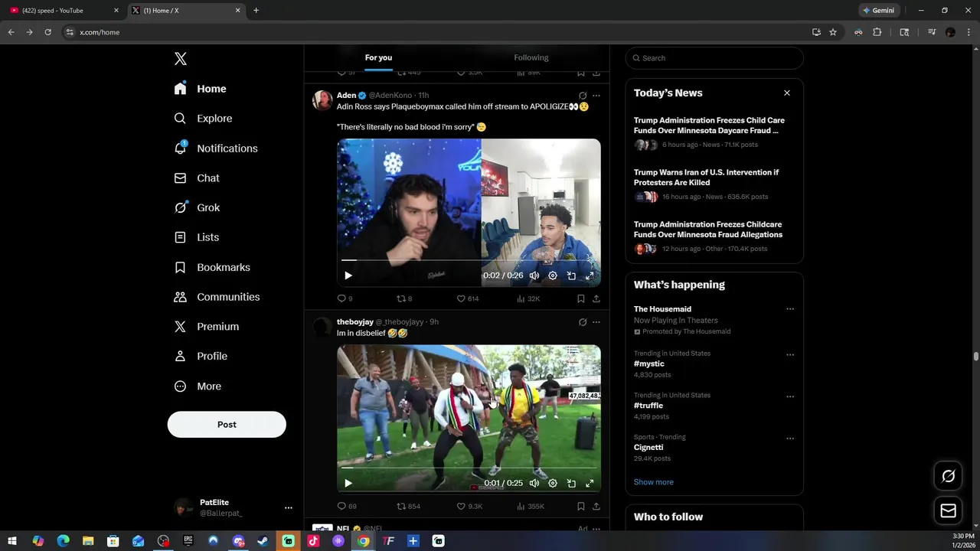
Task: Switch to the For you tab
Action: tap(378, 58)
